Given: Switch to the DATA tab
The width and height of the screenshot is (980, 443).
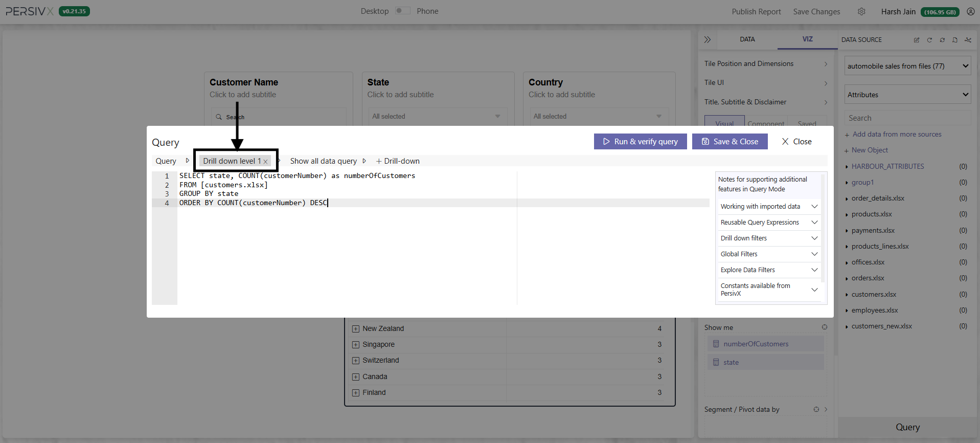Looking at the screenshot, I should [x=747, y=39].
